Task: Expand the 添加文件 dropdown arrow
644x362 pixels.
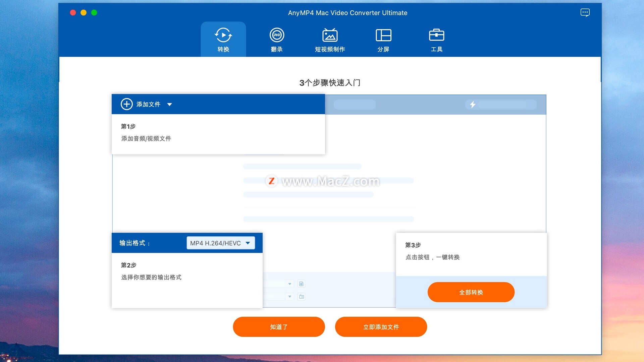Action: click(169, 105)
